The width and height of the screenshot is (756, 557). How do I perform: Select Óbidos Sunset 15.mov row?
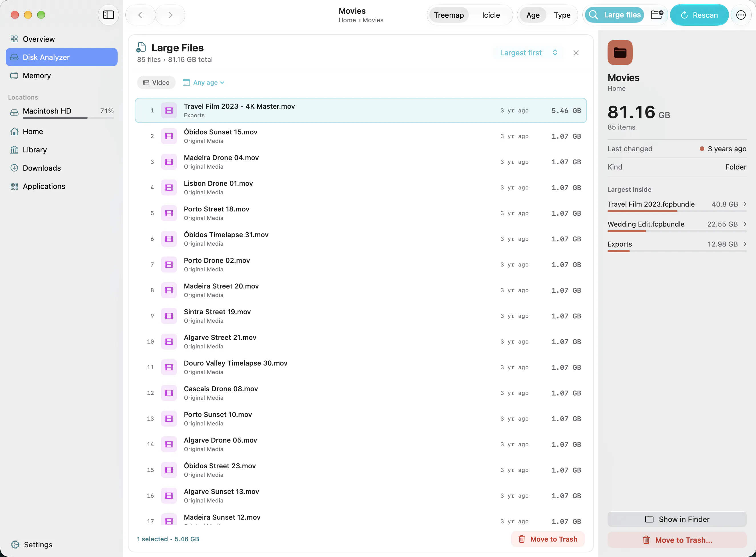(x=361, y=136)
